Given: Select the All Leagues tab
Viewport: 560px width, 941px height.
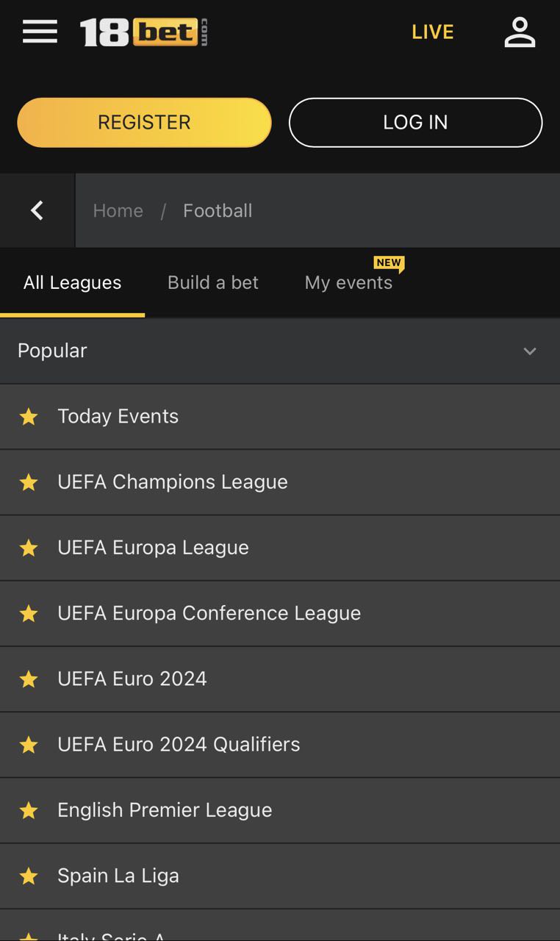Looking at the screenshot, I should (72, 283).
